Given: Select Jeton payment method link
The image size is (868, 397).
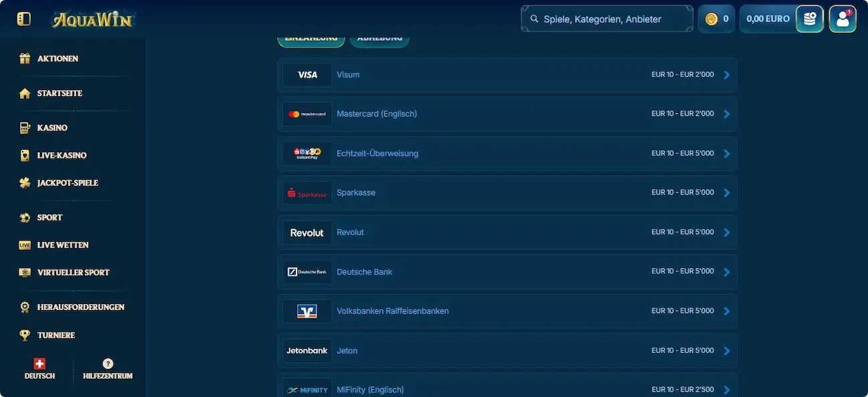Looking at the screenshot, I should [347, 351].
